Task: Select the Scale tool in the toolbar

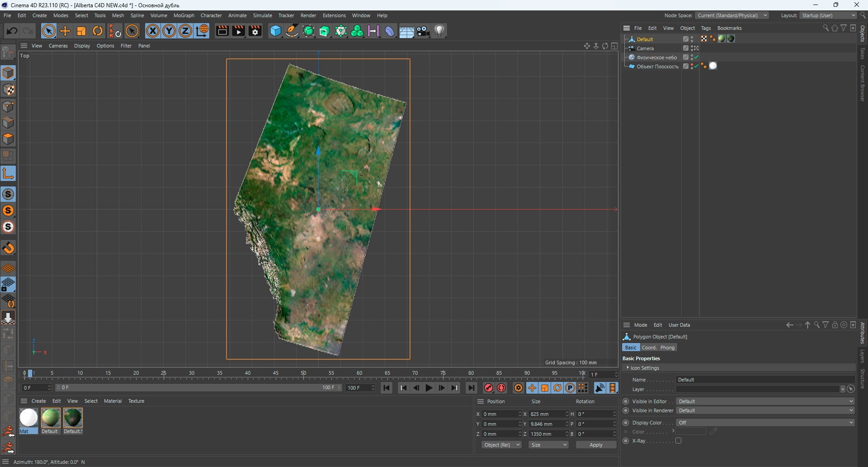Action: click(81, 31)
